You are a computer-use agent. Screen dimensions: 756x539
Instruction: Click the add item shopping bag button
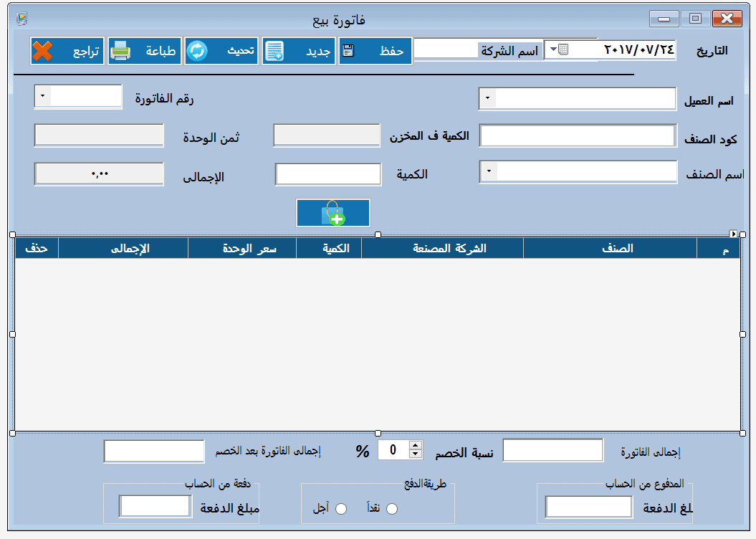pyautogui.click(x=333, y=213)
